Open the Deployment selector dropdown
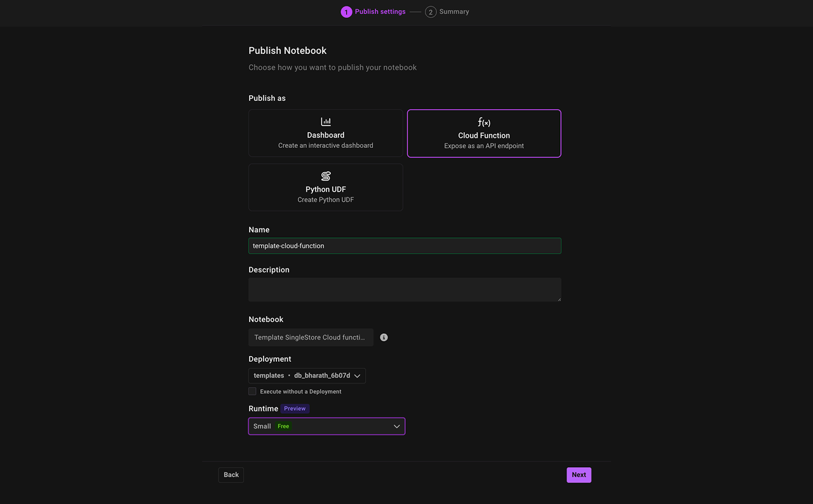The image size is (813, 504). pos(307,375)
